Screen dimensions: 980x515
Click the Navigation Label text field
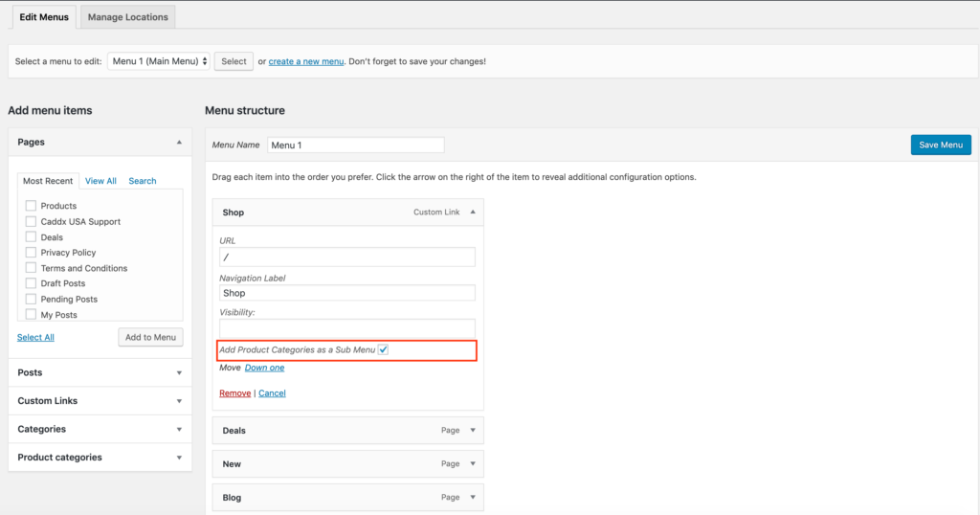[346, 294]
